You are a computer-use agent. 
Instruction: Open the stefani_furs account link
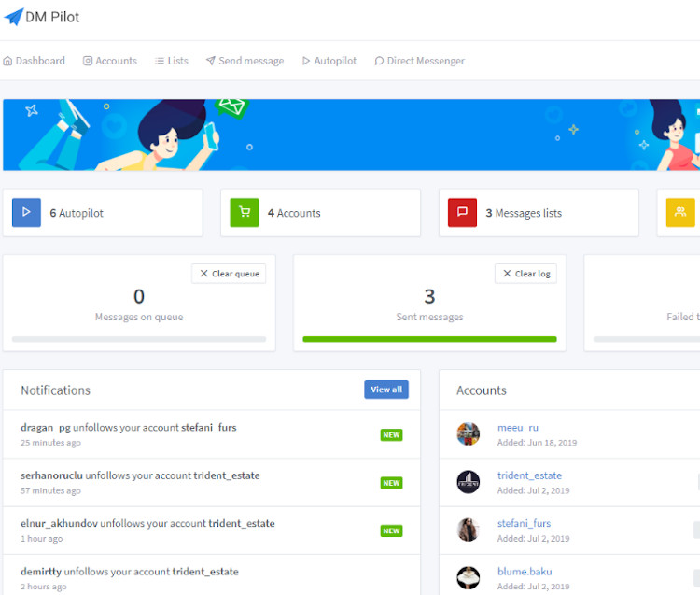pyautogui.click(x=525, y=523)
